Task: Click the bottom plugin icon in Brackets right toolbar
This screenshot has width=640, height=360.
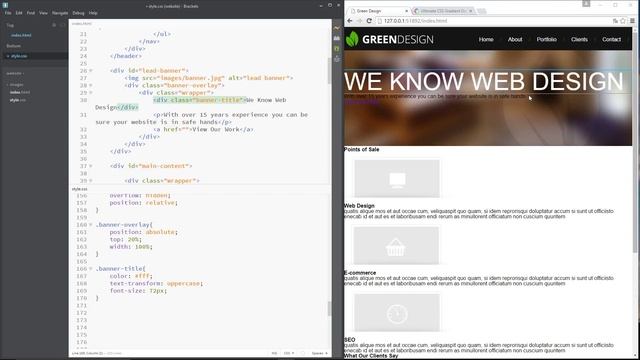Action: click(x=337, y=59)
